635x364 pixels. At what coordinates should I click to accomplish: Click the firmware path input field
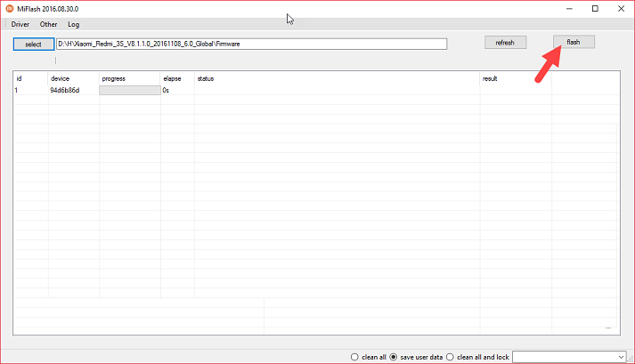[251, 44]
